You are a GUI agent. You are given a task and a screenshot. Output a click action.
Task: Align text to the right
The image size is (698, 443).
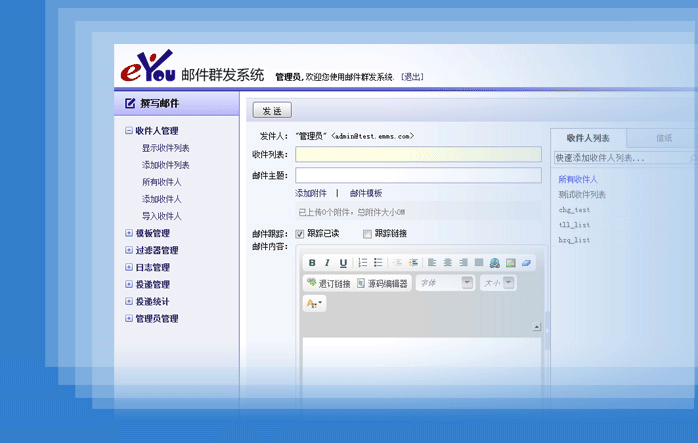pyautogui.click(x=463, y=263)
